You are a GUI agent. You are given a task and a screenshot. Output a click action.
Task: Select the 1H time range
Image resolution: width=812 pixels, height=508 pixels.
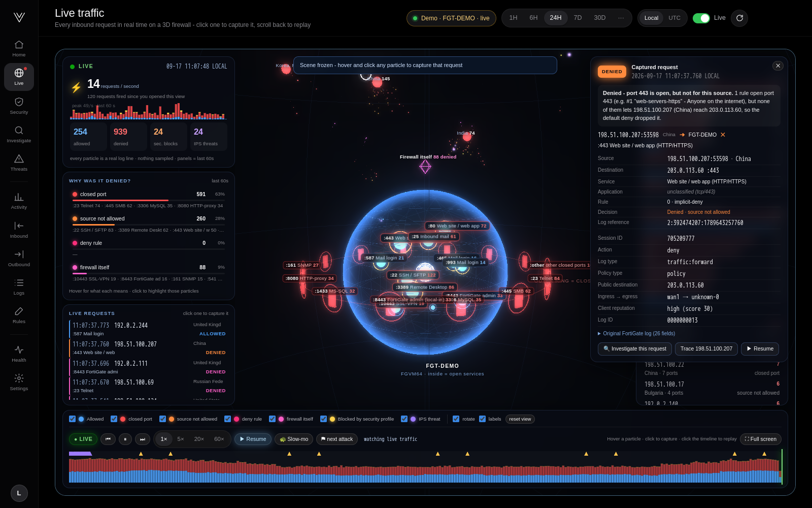click(x=513, y=18)
